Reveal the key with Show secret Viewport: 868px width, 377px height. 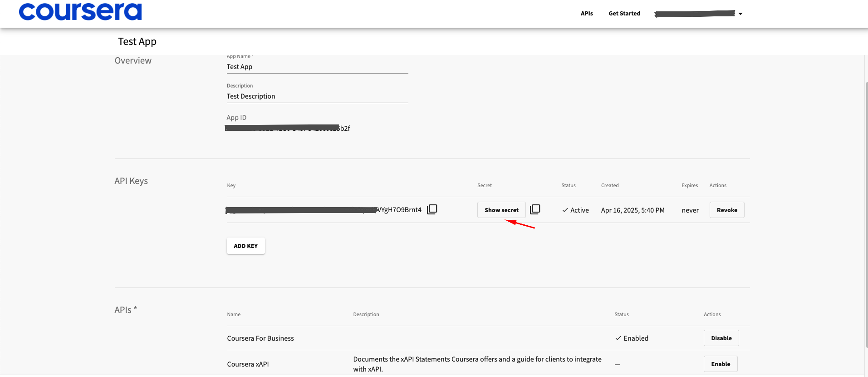(501, 210)
